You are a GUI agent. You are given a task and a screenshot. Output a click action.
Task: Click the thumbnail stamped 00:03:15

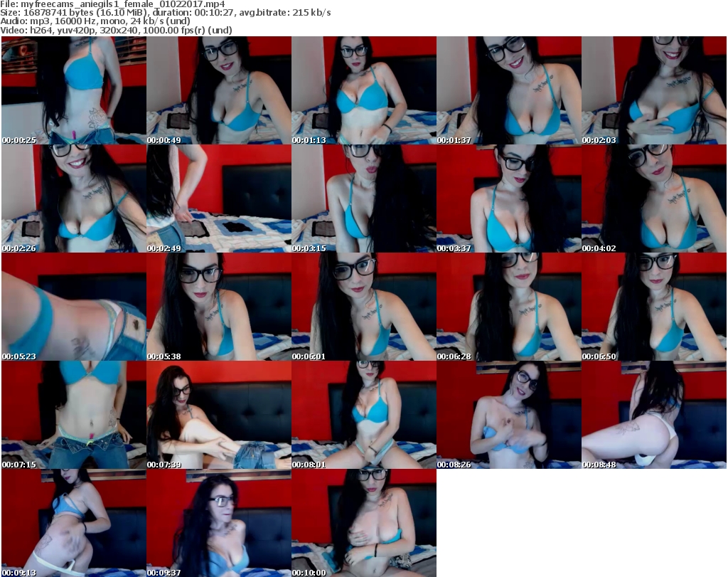pos(363,198)
